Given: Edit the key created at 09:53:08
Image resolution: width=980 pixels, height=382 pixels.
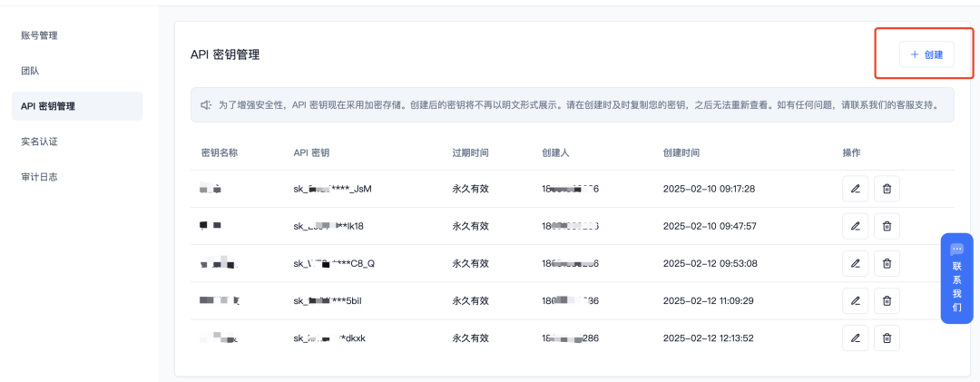Looking at the screenshot, I should (x=856, y=264).
